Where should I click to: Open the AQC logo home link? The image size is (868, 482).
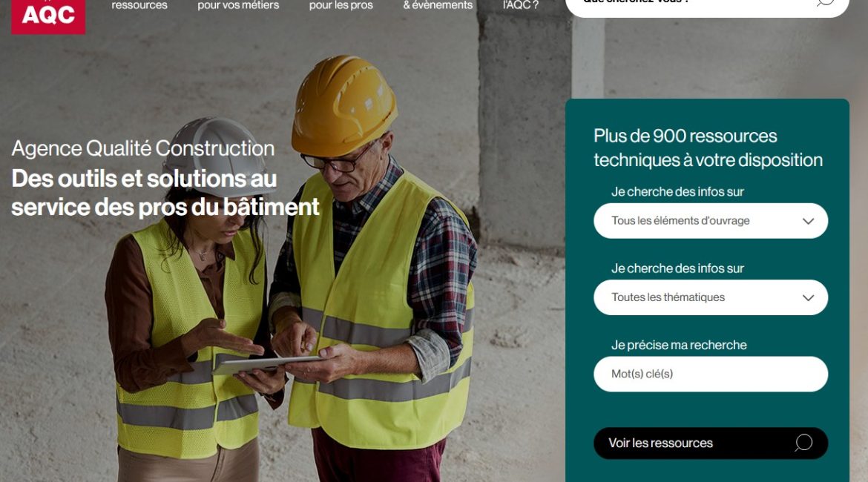pyautogui.click(x=48, y=16)
